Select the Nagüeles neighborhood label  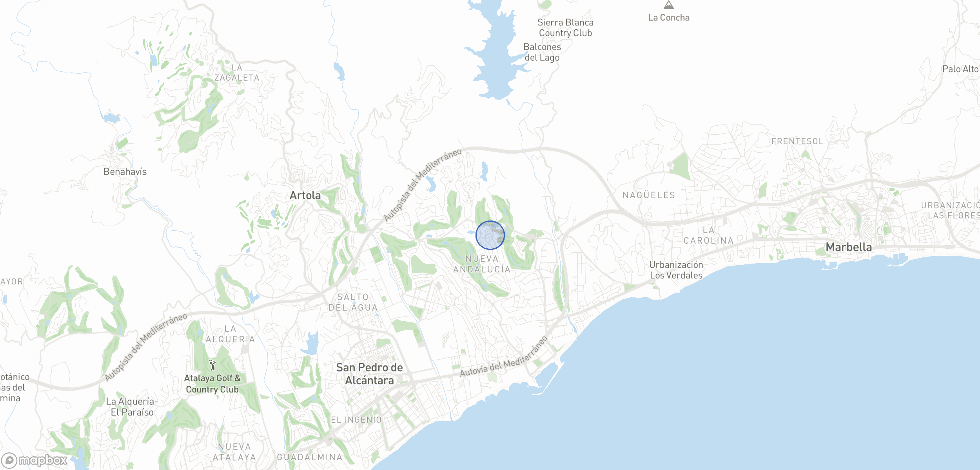(649, 195)
